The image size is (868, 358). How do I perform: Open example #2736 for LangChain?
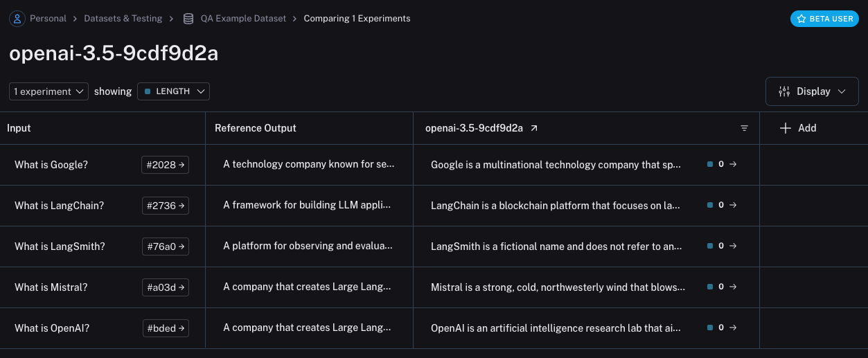click(x=165, y=206)
